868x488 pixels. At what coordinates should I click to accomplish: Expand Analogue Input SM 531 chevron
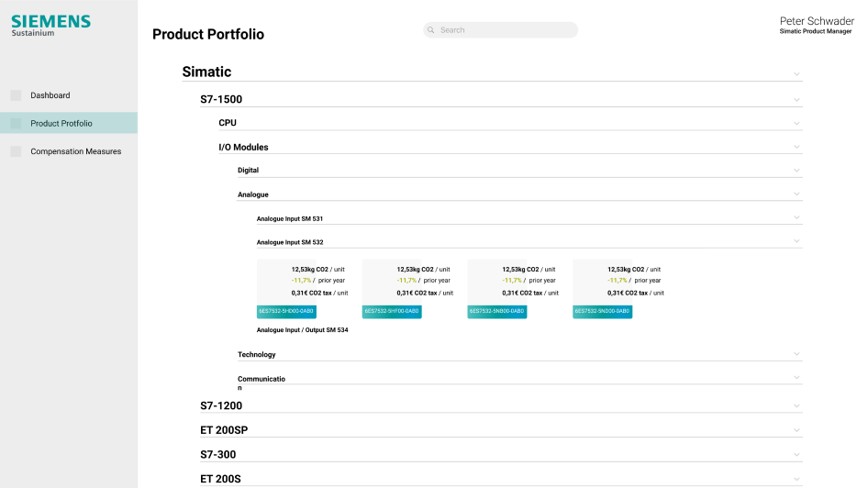pos(796,217)
